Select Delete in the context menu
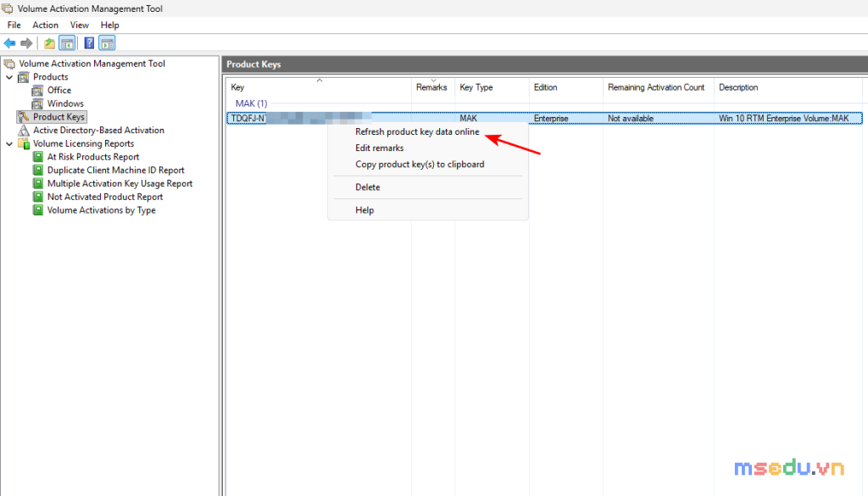 coord(368,187)
